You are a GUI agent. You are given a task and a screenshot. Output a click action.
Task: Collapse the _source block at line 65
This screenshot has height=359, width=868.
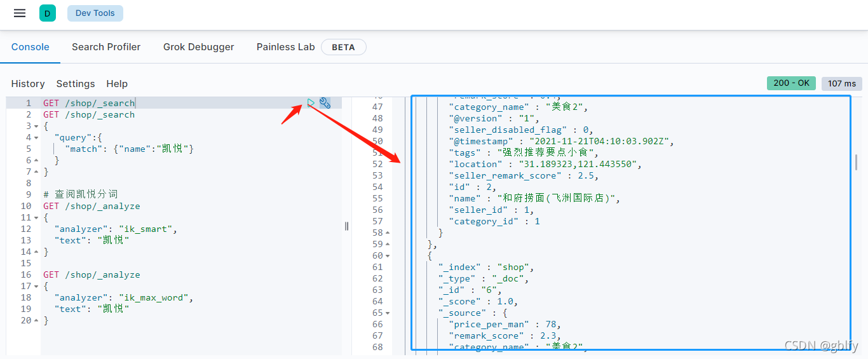pos(388,313)
